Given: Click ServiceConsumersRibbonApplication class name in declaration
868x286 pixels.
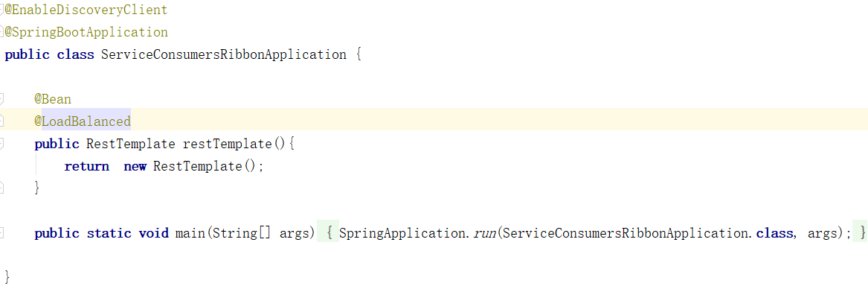Looking at the screenshot, I should click(x=224, y=55).
